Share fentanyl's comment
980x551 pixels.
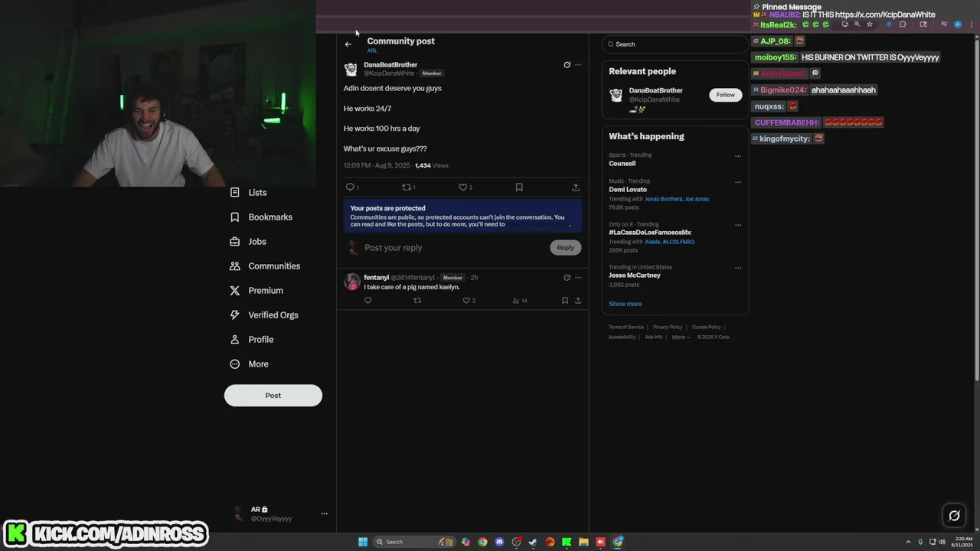click(x=578, y=301)
